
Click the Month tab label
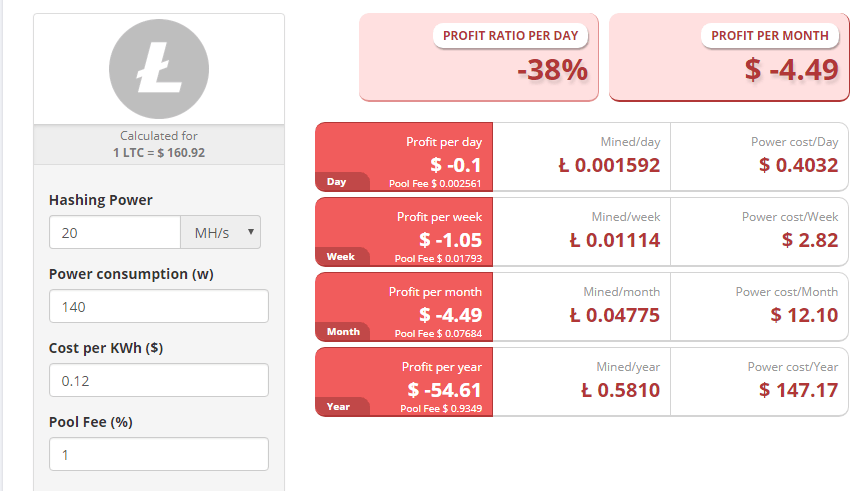tap(343, 331)
